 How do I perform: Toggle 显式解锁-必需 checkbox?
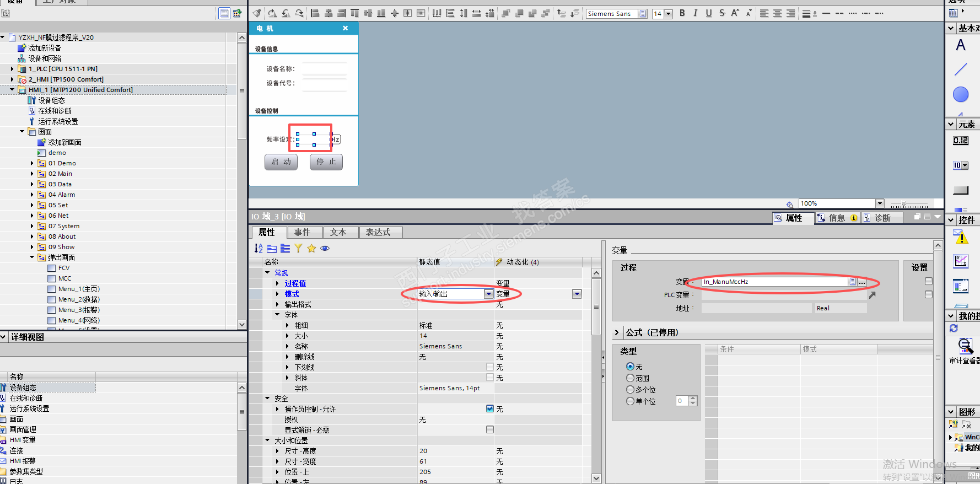490,429
